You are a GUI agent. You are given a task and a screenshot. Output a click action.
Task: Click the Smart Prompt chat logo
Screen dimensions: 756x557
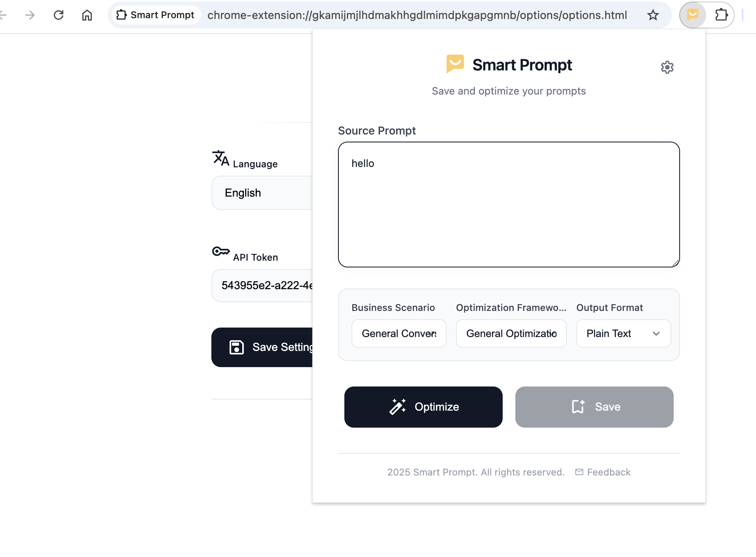click(455, 64)
